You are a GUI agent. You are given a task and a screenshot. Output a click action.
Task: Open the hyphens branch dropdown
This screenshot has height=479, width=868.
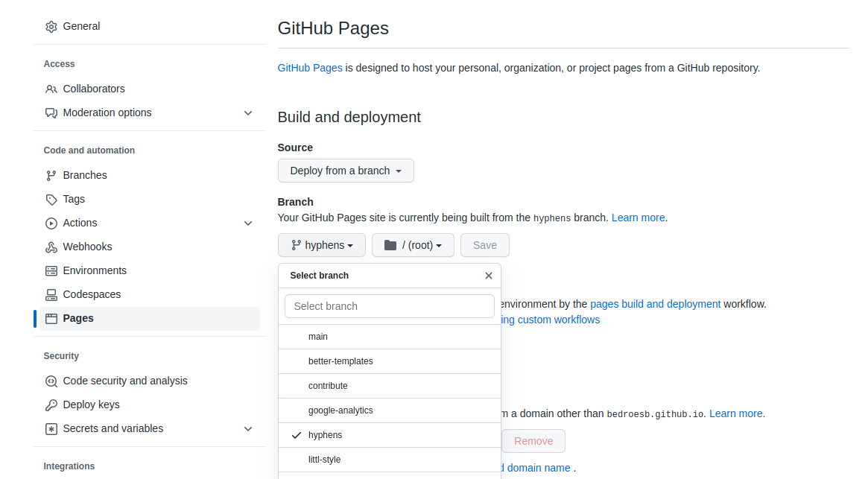(322, 245)
